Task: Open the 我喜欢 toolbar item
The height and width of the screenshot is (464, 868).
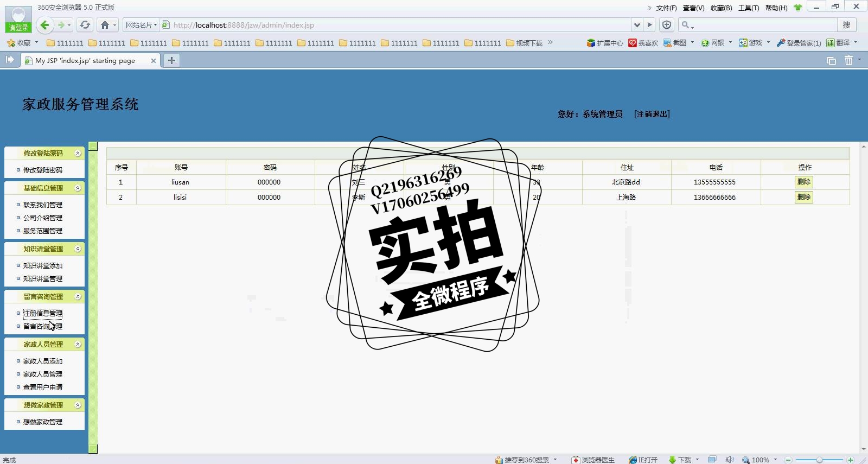Action: click(x=643, y=43)
